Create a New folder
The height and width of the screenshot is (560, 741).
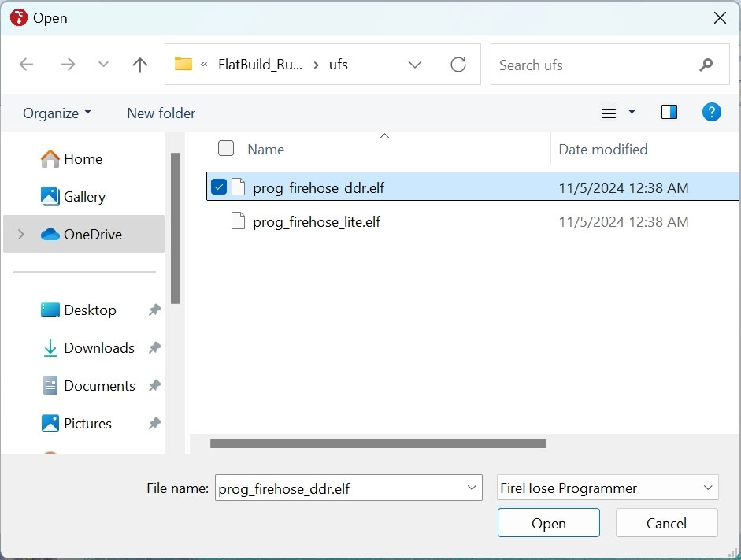(x=161, y=113)
